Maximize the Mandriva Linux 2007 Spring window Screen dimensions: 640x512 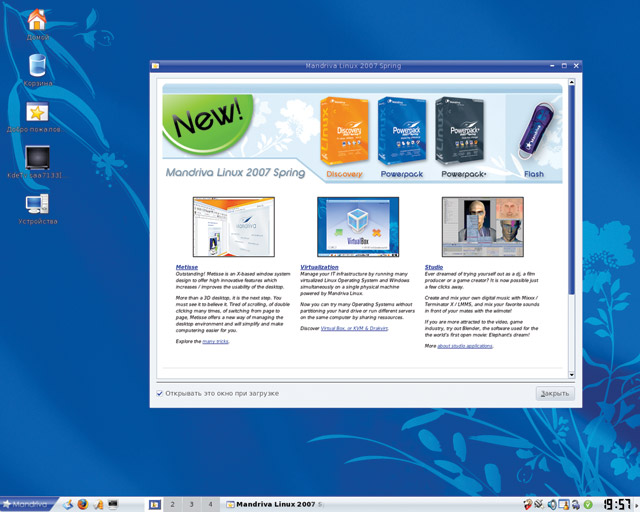coord(564,65)
